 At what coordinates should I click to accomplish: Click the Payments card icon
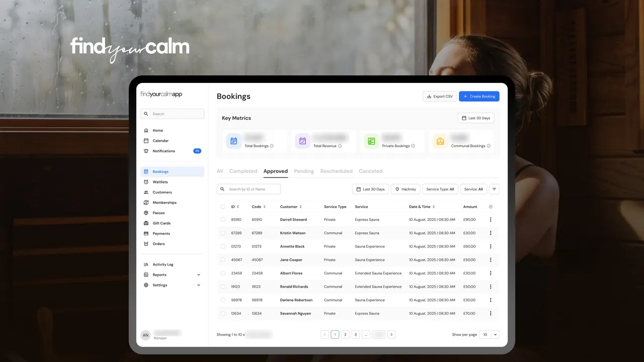(x=146, y=233)
